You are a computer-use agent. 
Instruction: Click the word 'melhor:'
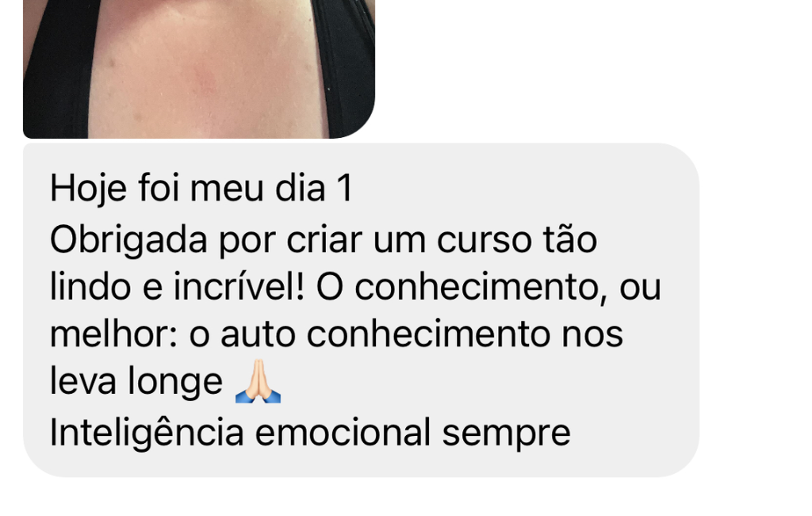(x=114, y=334)
